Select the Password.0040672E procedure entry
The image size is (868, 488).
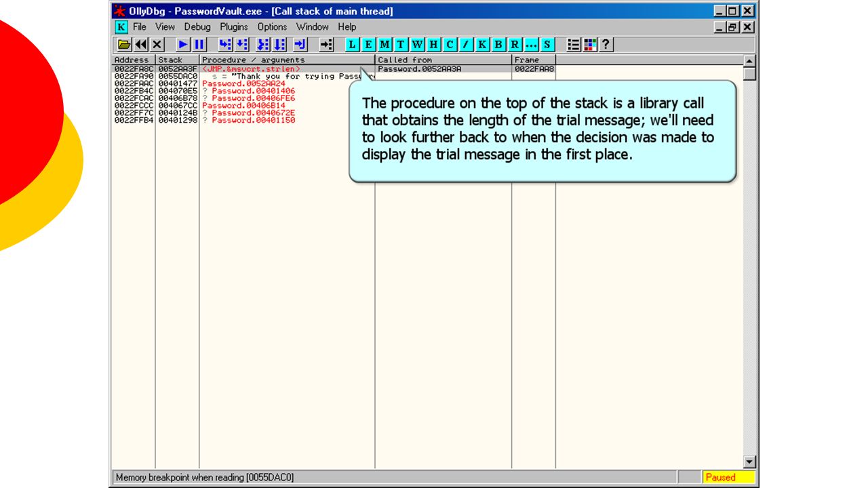click(x=254, y=113)
